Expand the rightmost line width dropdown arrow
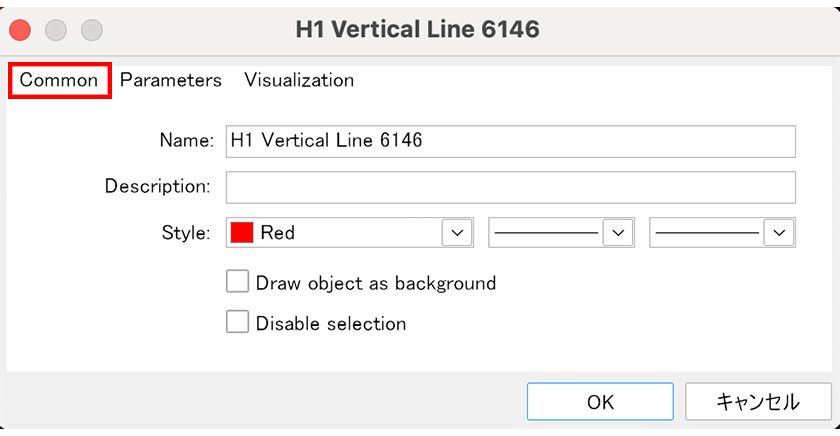This screenshot has width=840, height=436. click(779, 233)
